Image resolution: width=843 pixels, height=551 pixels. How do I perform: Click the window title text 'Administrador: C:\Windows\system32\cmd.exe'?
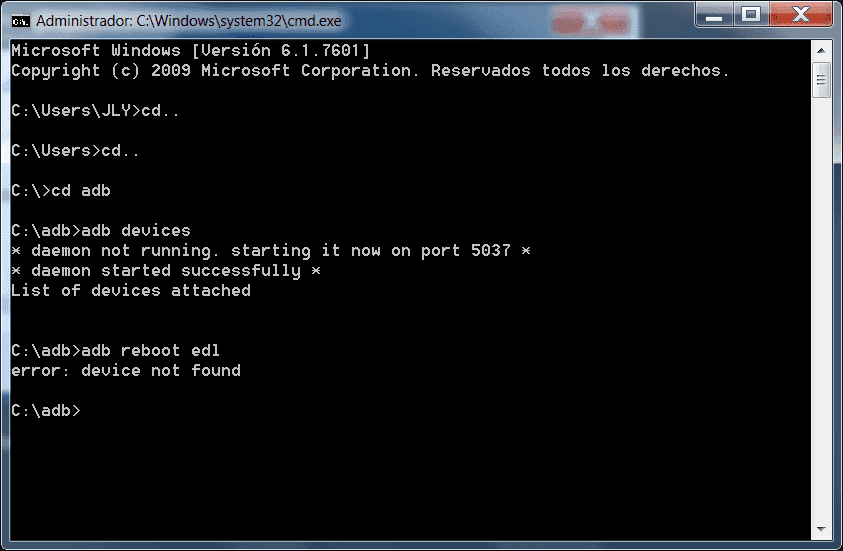pos(189,21)
